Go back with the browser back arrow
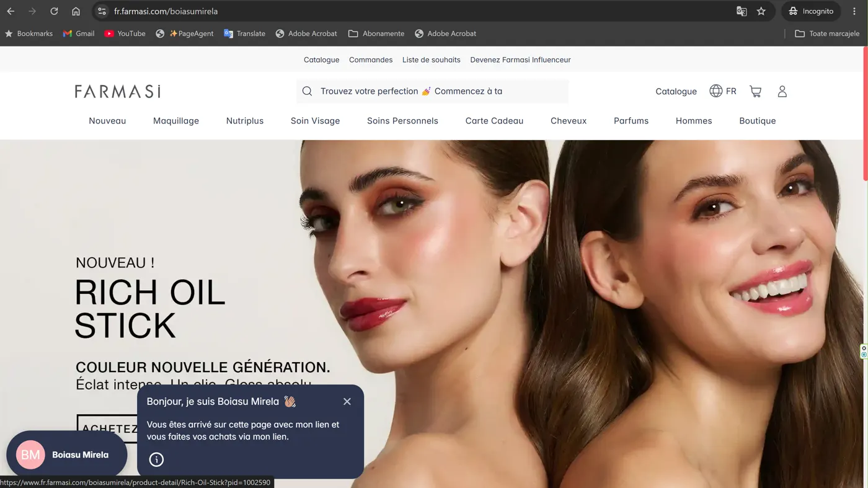This screenshot has width=868, height=488. (11, 11)
